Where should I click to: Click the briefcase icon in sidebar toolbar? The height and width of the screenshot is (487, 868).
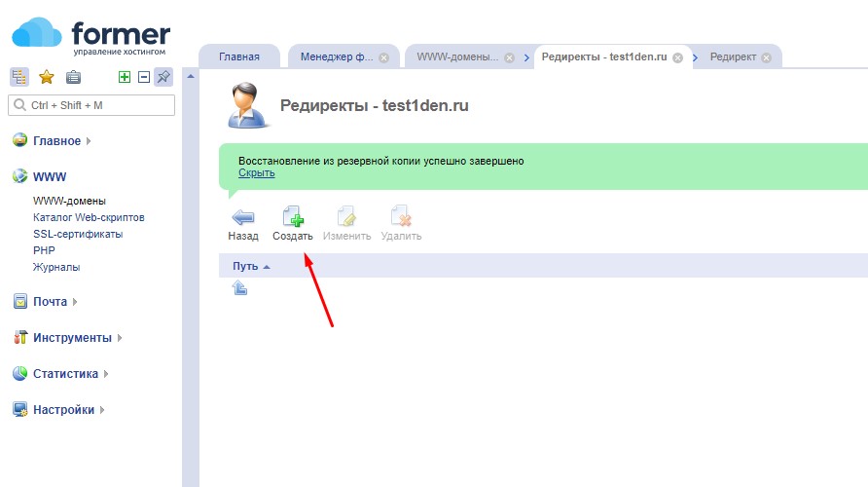click(x=73, y=77)
